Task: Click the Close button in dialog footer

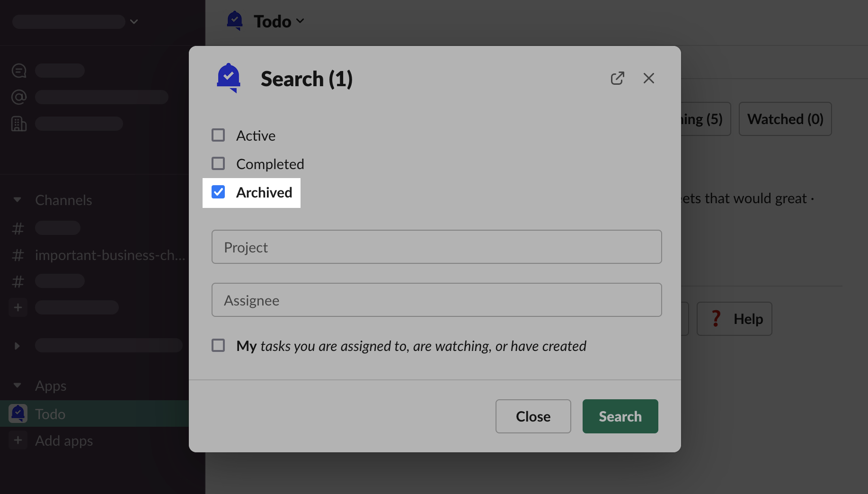Action: [x=533, y=416]
